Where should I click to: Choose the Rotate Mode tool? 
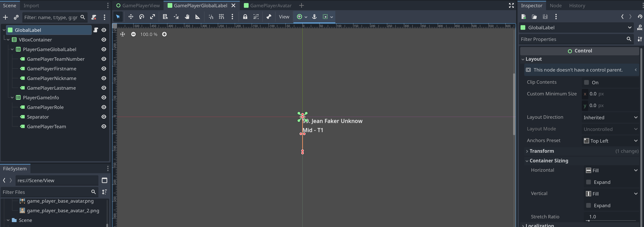click(x=142, y=17)
